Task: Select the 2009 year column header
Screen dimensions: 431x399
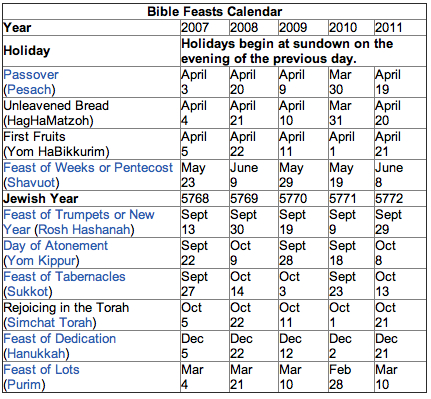Action: pyautogui.click(x=293, y=28)
